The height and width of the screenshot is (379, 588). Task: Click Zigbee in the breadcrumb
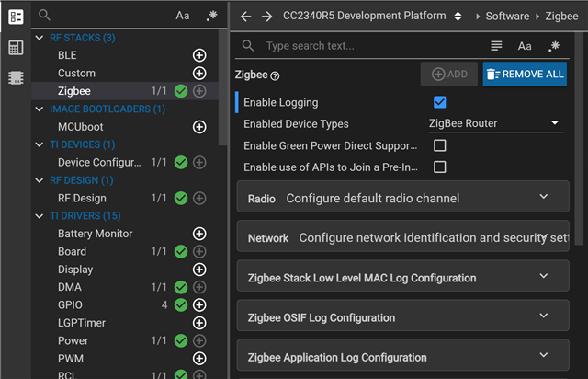point(561,17)
